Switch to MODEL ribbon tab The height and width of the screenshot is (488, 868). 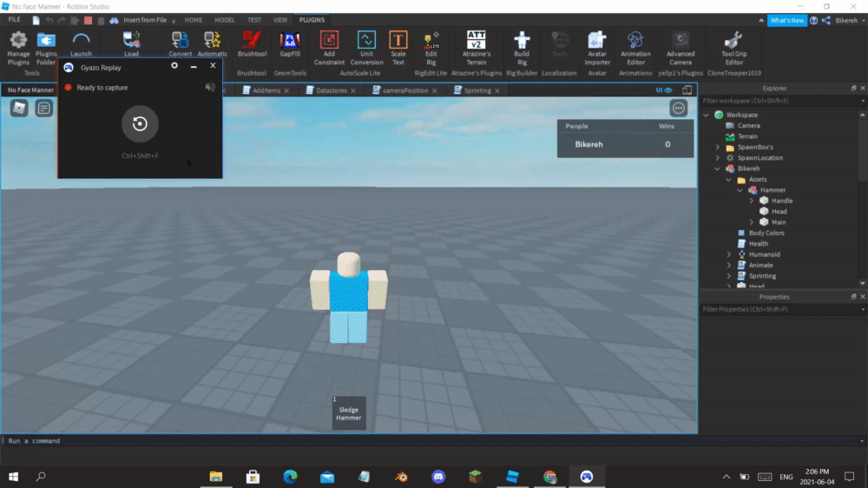coord(224,20)
